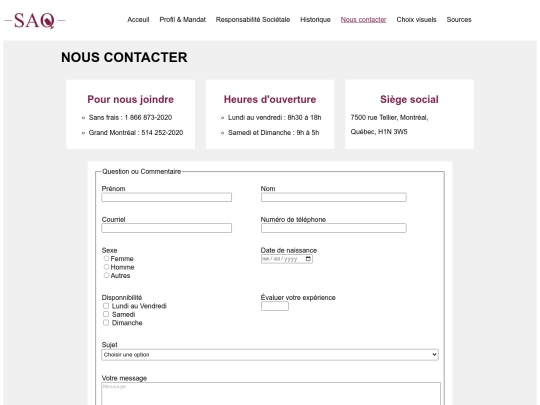This screenshot has height=405, width=540.
Task: Navigate to Historique
Action: click(315, 20)
